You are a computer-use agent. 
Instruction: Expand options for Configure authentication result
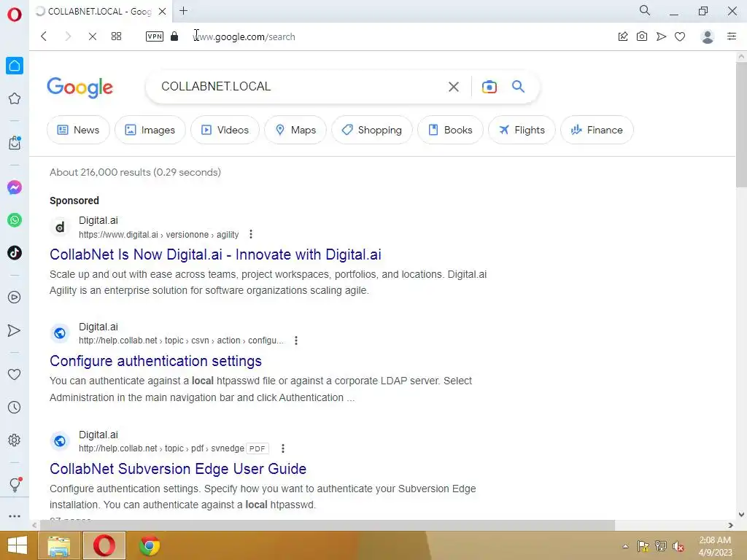click(x=296, y=341)
